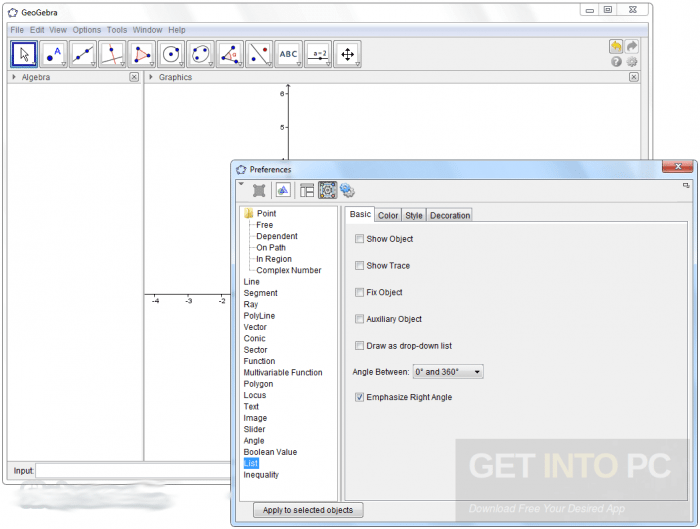
Task: Toggle Auxiliary Object checkbox
Action: 359,319
